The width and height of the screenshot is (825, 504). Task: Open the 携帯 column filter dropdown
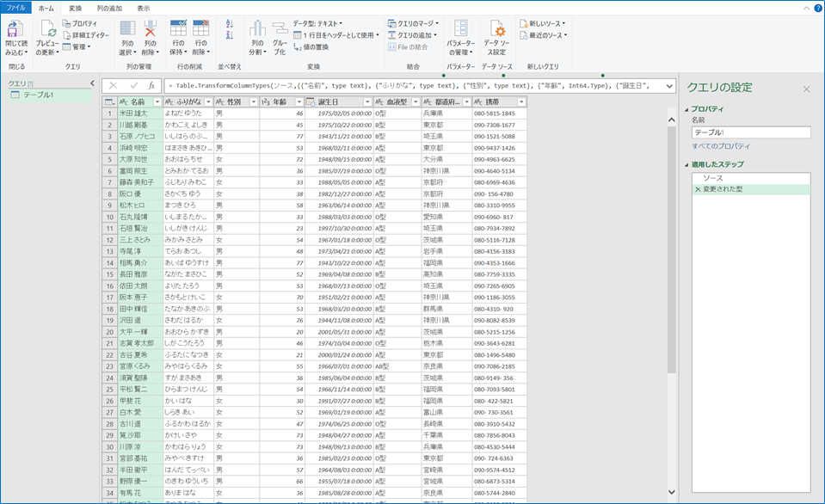[521, 102]
